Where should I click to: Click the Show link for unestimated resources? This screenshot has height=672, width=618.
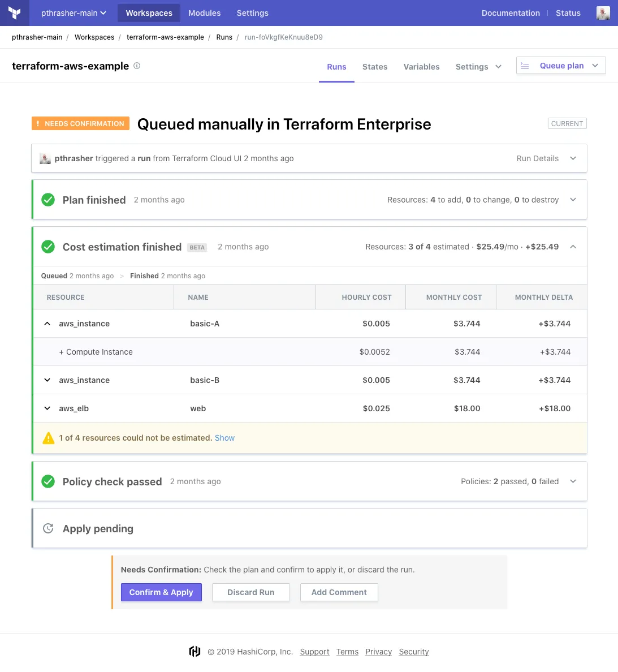click(x=224, y=438)
